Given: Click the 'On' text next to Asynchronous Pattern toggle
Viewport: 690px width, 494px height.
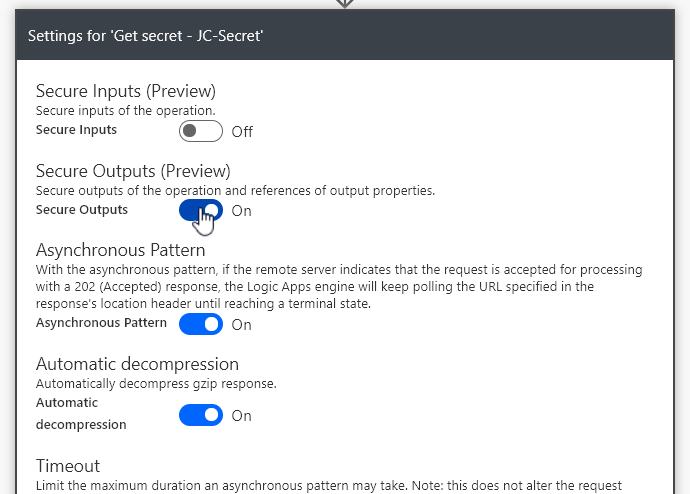Looking at the screenshot, I should (x=241, y=325).
